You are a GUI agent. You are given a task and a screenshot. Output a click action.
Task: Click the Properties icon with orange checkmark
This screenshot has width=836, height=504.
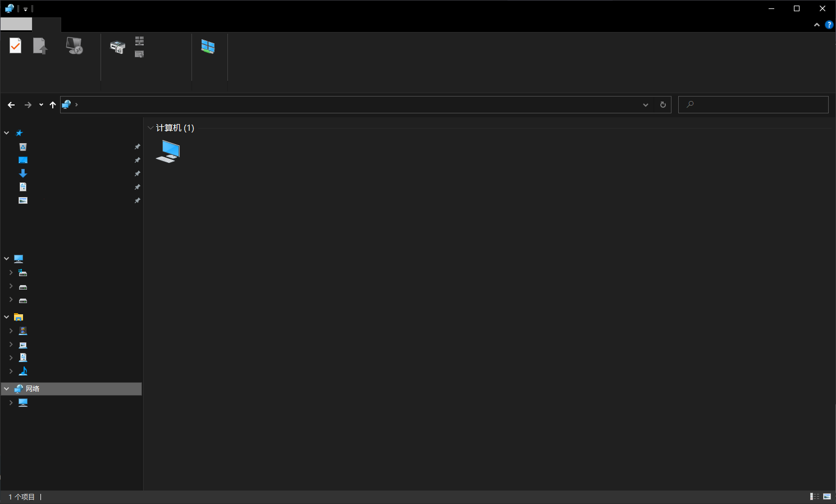pyautogui.click(x=15, y=45)
